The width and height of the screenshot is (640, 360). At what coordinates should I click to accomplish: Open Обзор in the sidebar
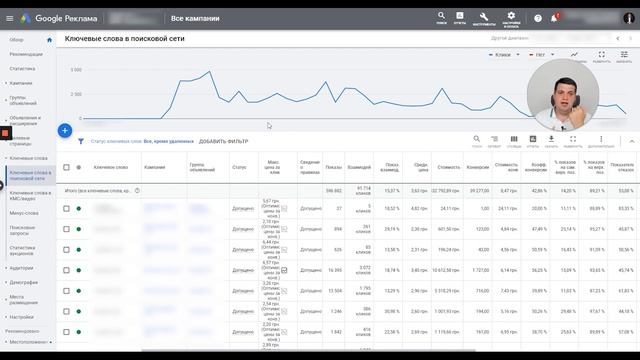16,40
